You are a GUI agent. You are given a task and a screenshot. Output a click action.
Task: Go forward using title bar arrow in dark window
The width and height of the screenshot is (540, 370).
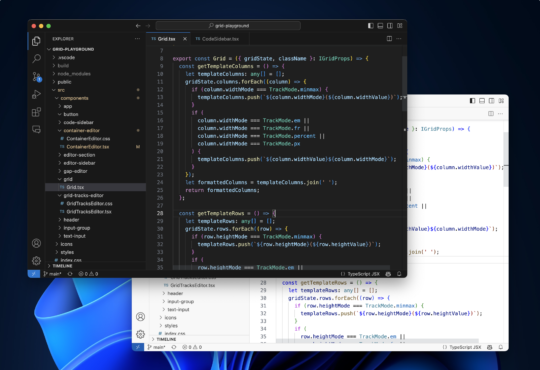pos(148,26)
